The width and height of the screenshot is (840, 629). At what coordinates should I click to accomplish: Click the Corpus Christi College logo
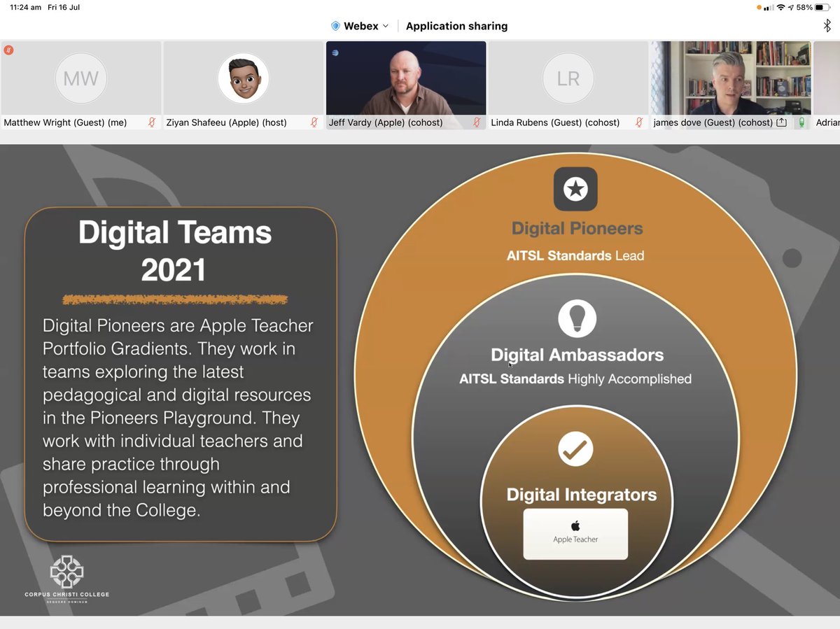pyautogui.click(x=67, y=579)
